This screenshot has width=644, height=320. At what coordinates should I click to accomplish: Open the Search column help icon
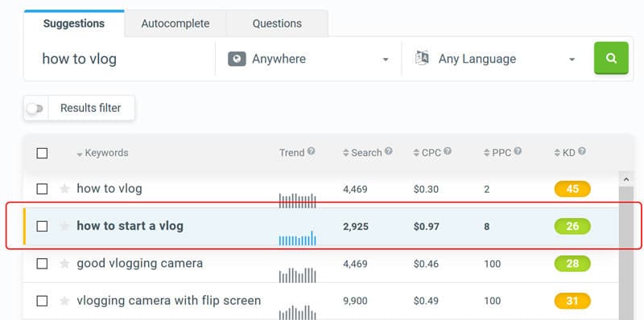(389, 151)
